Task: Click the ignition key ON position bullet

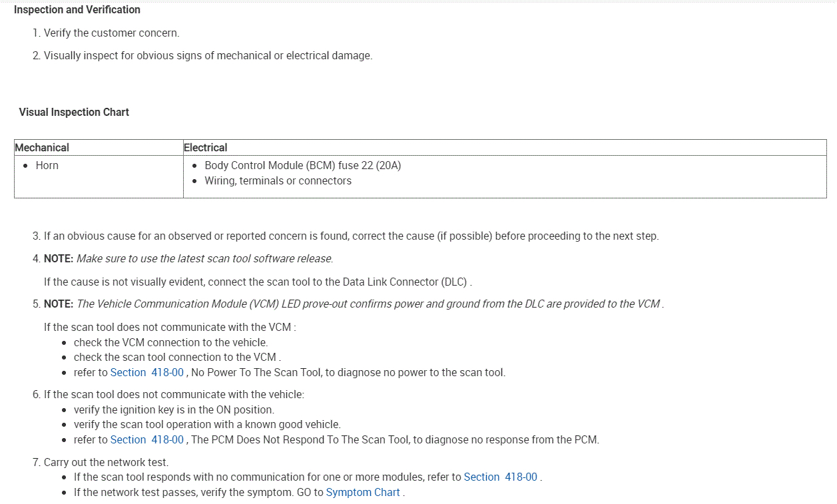Action: [x=174, y=410]
